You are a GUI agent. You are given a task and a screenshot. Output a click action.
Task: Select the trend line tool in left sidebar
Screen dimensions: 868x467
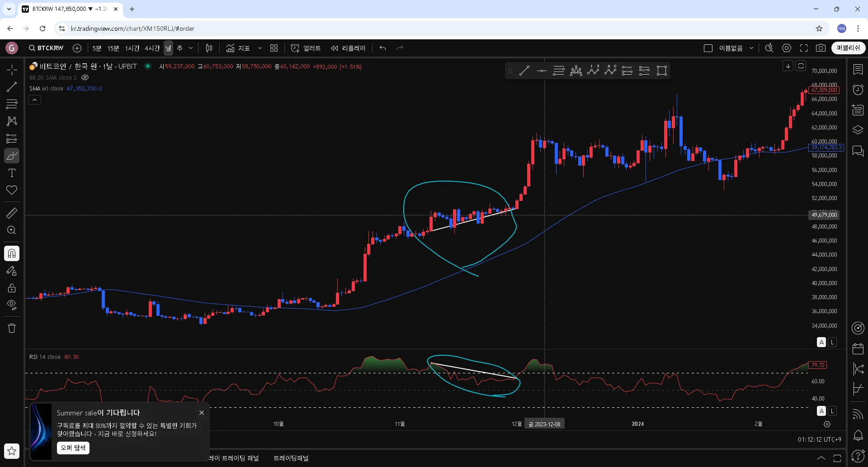pyautogui.click(x=12, y=87)
